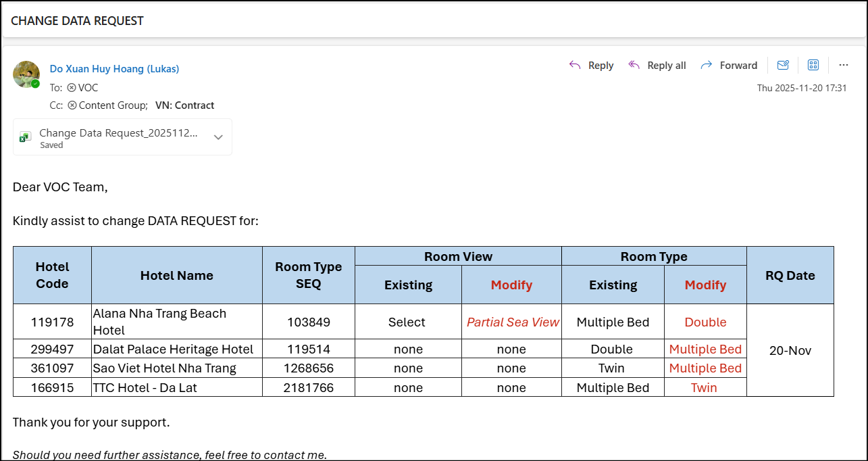Viewport: 868px width, 461px height.
Task: Click the red Double modify cell
Action: coord(705,322)
